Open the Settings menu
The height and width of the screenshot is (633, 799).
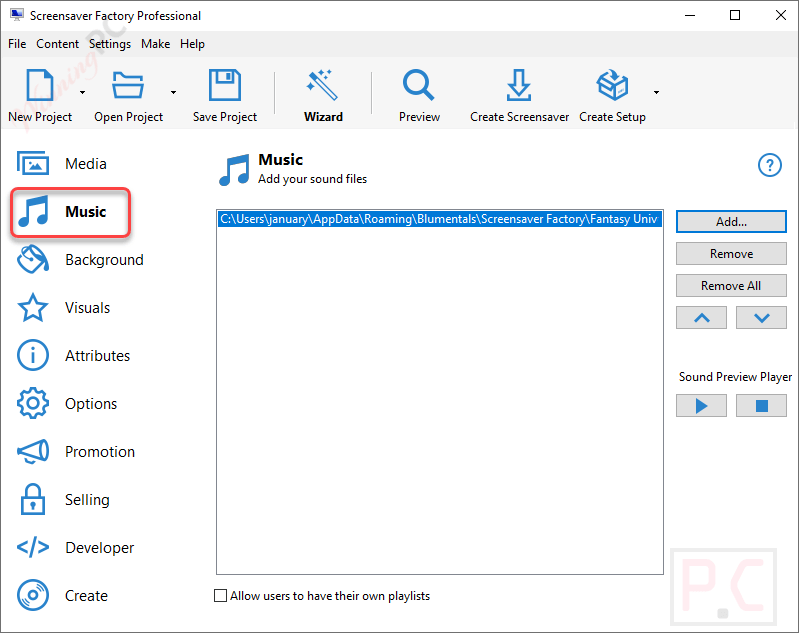pyautogui.click(x=110, y=44)
